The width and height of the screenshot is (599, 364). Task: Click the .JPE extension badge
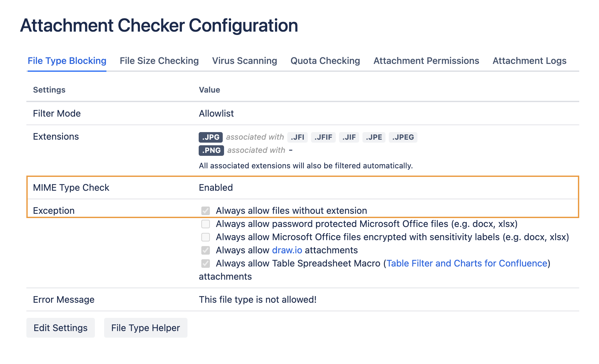coord(374,137)
